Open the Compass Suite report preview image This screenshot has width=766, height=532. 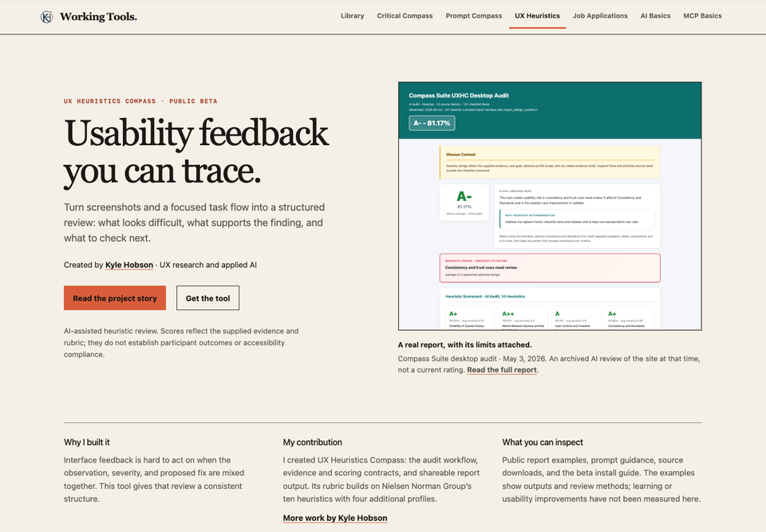(x=550, y=206)
